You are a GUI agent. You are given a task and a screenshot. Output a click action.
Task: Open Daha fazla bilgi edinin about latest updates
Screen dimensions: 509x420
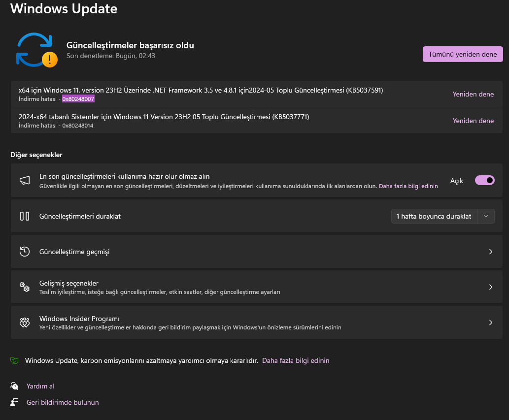(408, 186)
